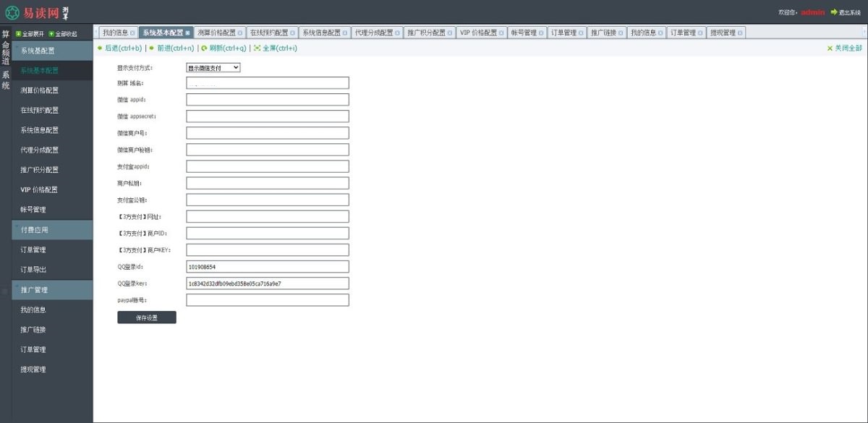Click the 微信商户秘钥 input field
Image resolution: width=868 pixels, height=423 pixels.
[268, 150]
